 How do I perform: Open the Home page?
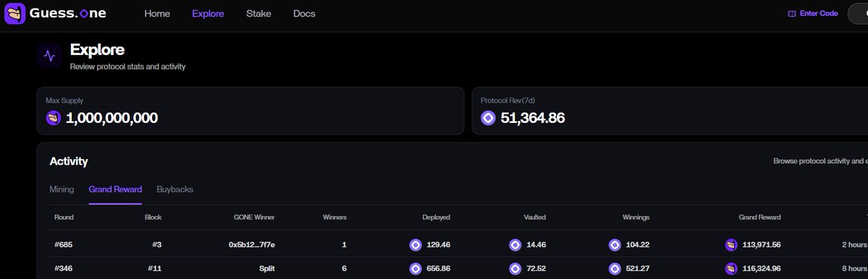[157, 14]
